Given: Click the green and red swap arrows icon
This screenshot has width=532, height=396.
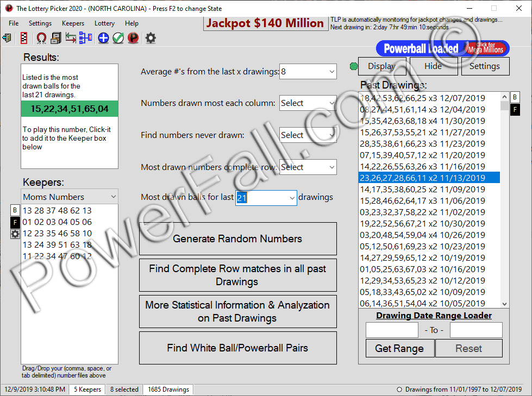Looking at the screenshot, I should coord(71,38).
